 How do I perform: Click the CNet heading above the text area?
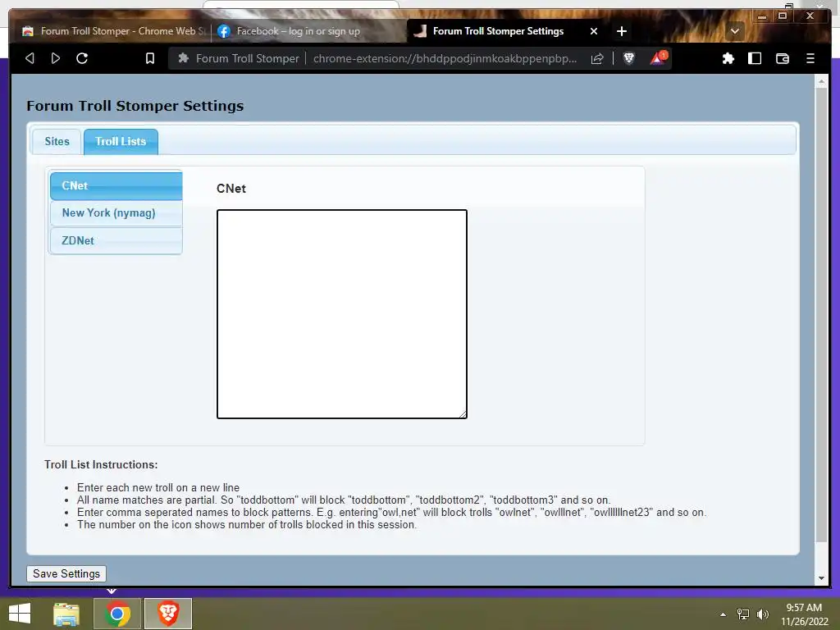tap(231, 189)
